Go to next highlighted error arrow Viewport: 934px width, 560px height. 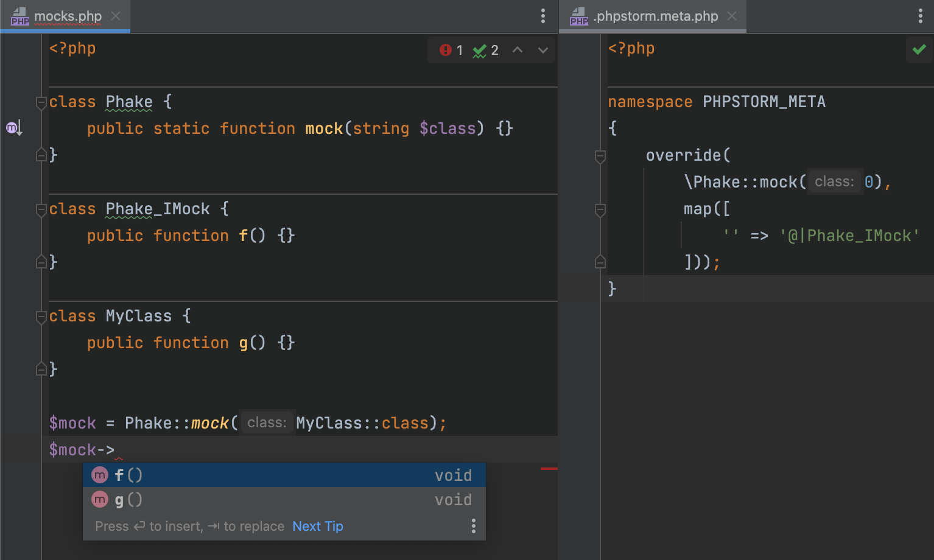[542, 50]
